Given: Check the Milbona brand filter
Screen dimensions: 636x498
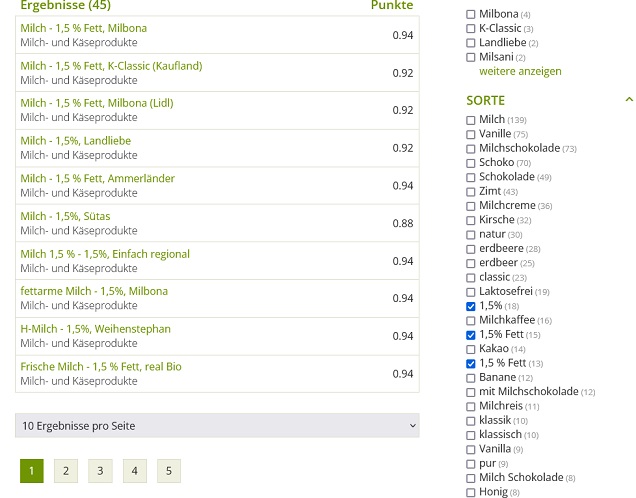Looking at the screenshot, I should pos(471,15).
